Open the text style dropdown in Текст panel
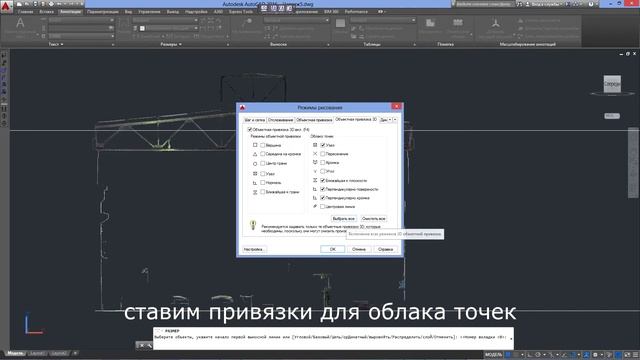Viewport: 640px width, 360px height. point(81,20)
